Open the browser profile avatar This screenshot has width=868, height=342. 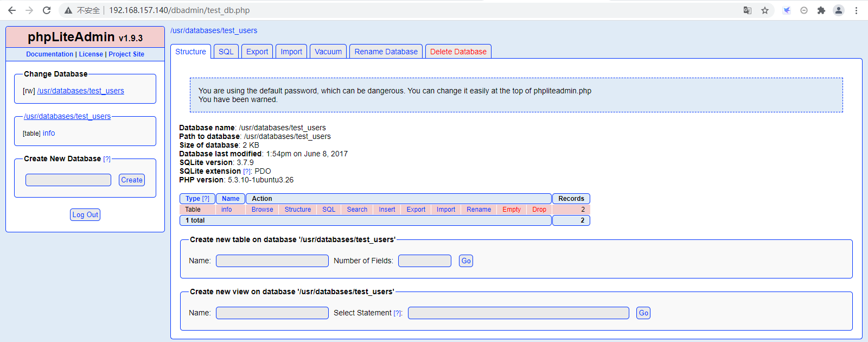click(x=839, y=10)
